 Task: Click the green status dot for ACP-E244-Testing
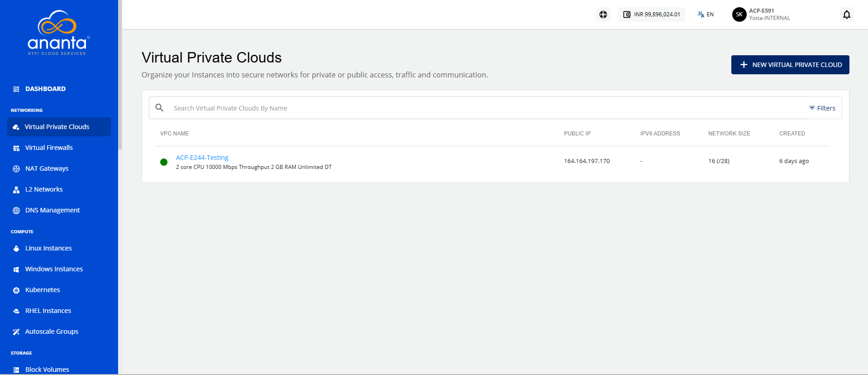(164, 162)
